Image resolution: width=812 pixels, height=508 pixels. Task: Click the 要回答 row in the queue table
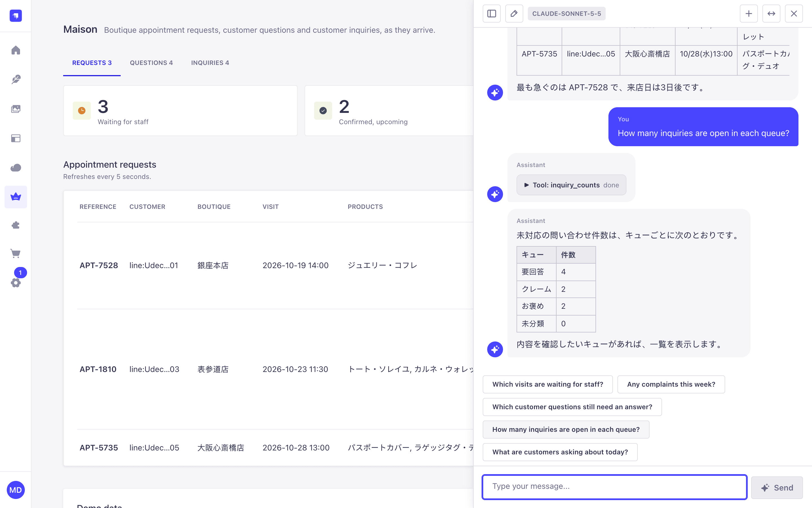(556, 272)
